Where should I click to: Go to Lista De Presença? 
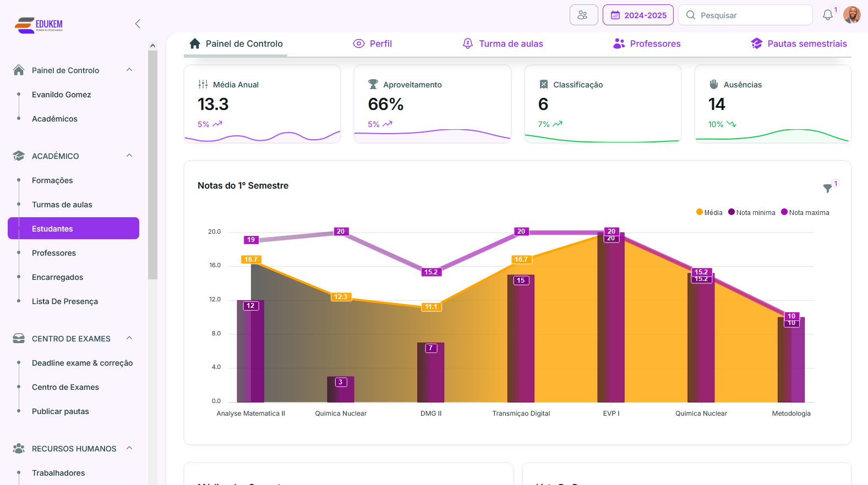65,301
